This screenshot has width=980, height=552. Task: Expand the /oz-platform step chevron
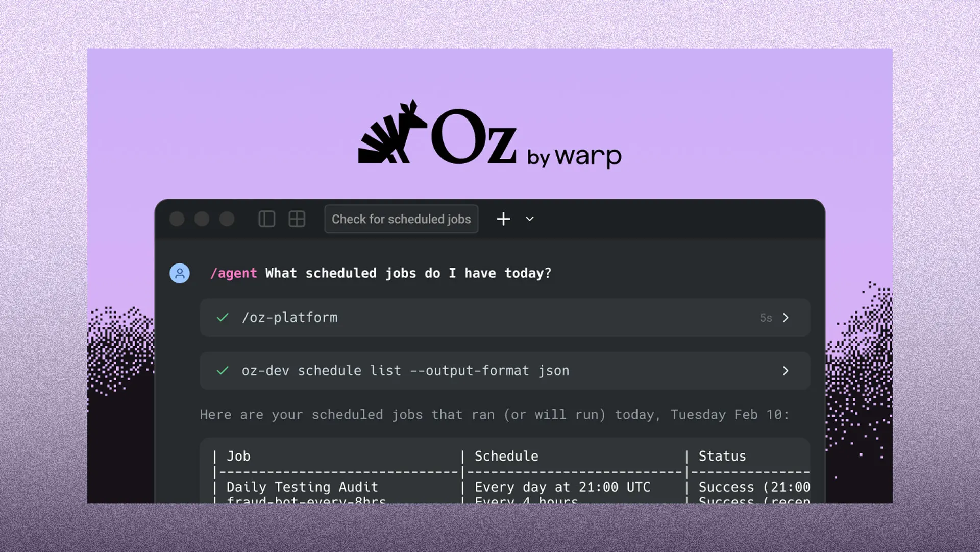click(786, 318)
